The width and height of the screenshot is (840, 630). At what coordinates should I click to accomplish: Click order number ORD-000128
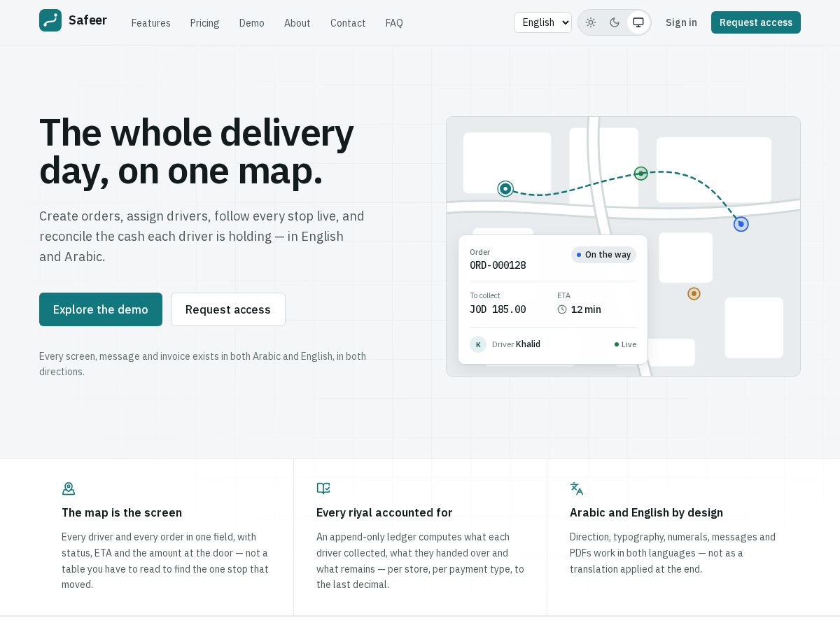coord(498,265)
